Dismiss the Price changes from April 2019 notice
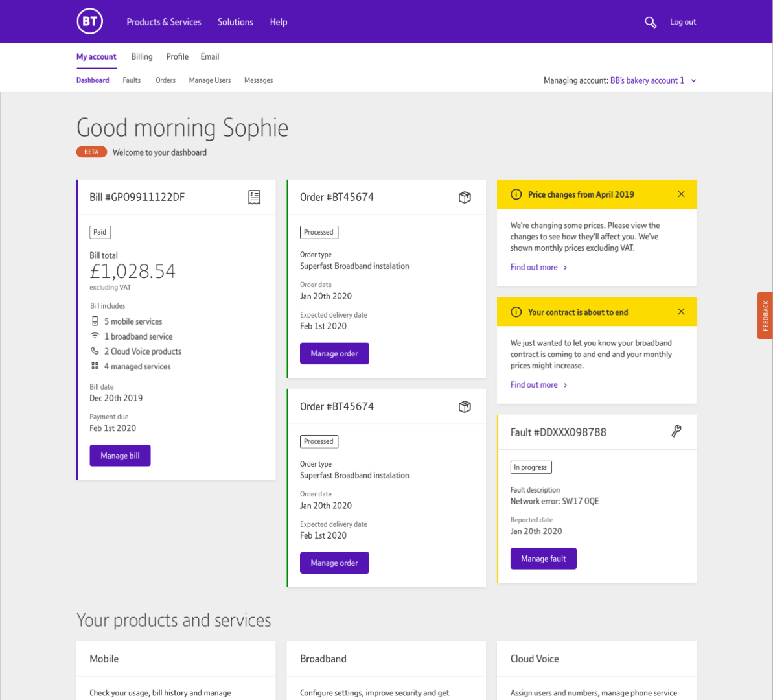The height and width of the screenshot is (700, 773). click(x=681, y=194)
